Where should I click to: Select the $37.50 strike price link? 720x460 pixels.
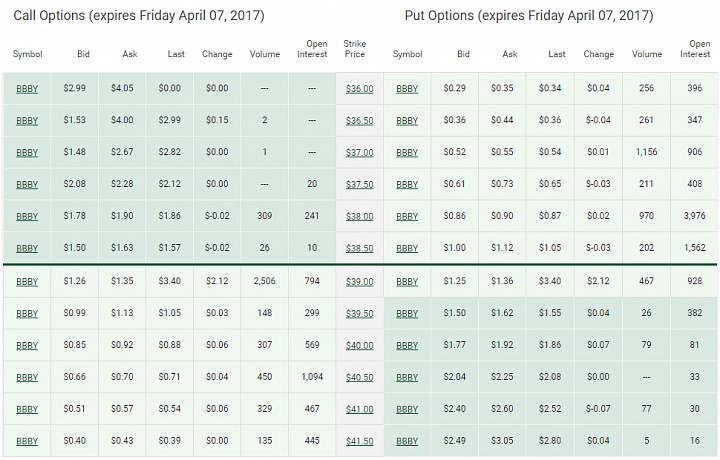pos(359,185)
